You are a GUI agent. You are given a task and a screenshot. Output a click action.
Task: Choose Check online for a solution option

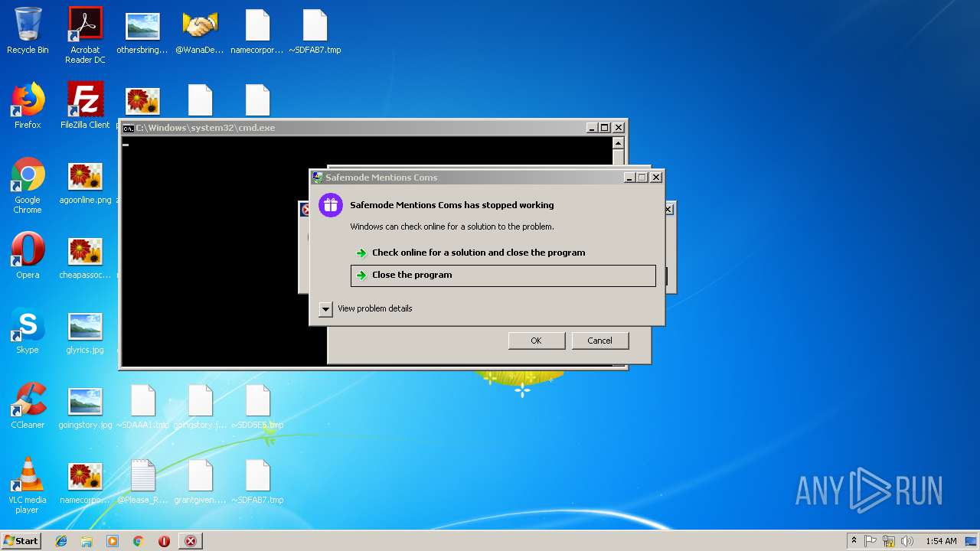click(x=503, y=253)
